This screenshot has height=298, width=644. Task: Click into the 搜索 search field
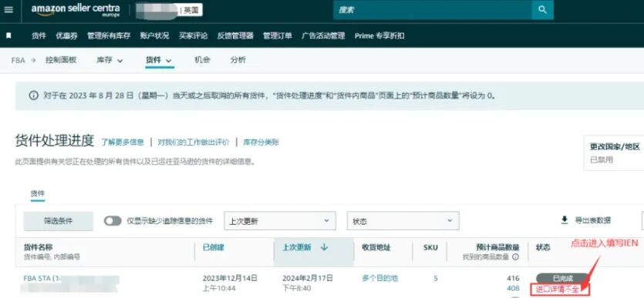433,10
